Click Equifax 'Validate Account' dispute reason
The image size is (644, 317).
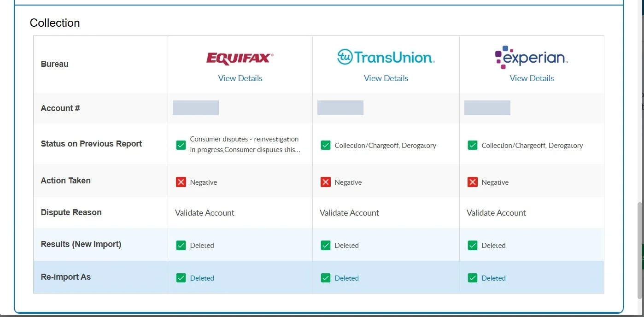pyautogui.click(x=205, y=213)
